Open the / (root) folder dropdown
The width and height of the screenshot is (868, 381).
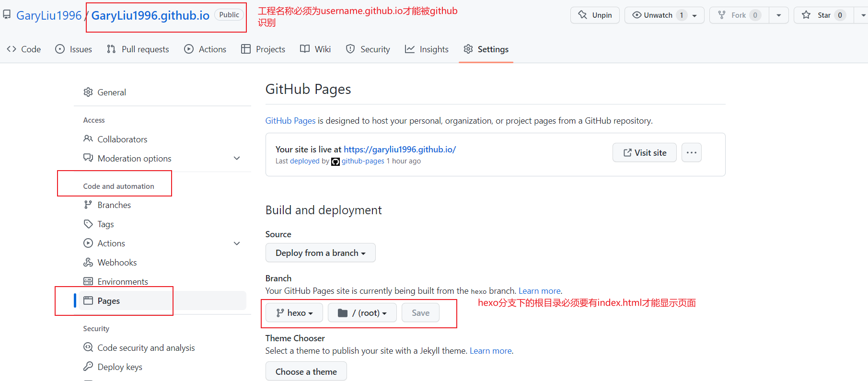(x=362, y=312)
